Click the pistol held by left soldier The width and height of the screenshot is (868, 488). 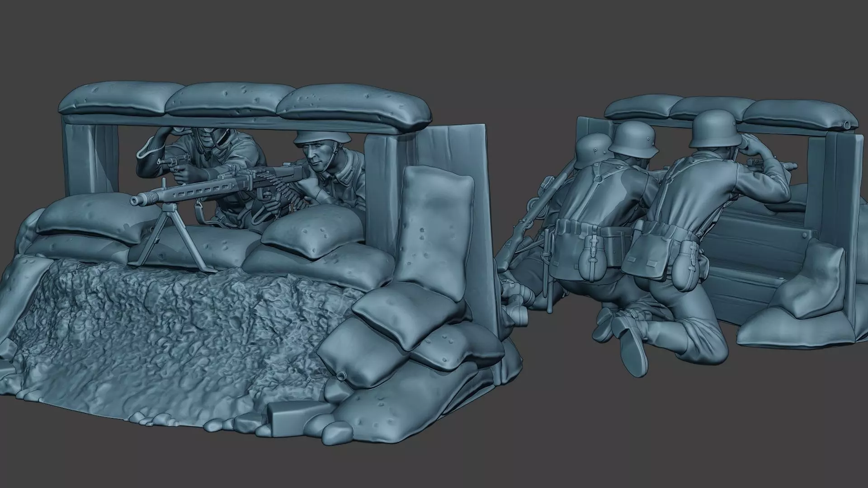click(x=171, y=161)
